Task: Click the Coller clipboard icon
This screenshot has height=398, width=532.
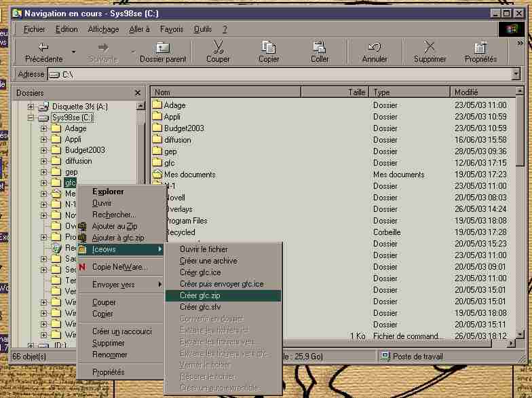Action: pyautogui.click(x=319, y=48)
